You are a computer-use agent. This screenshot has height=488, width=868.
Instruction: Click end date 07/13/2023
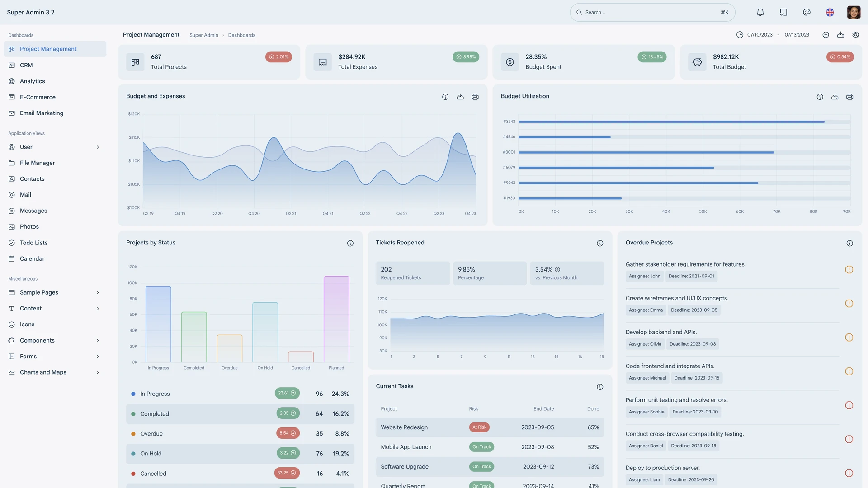point(797,35)
